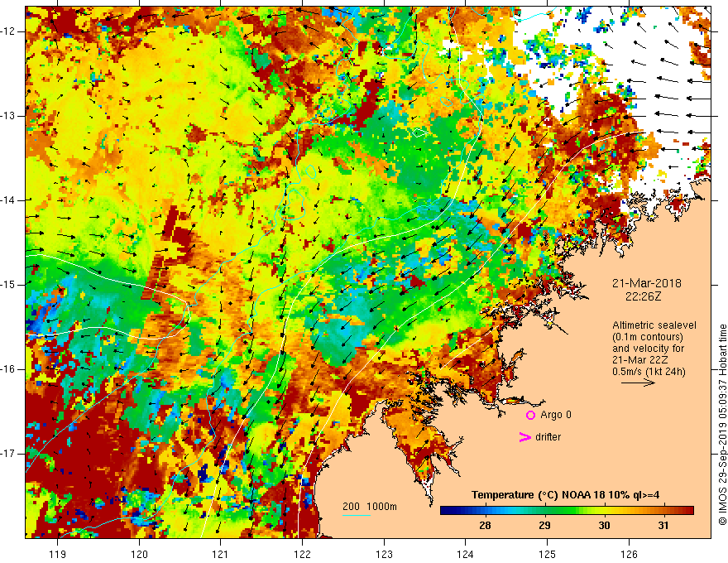Click longitude axis label 126
The image size is (728, 563).
click(629, 554)
